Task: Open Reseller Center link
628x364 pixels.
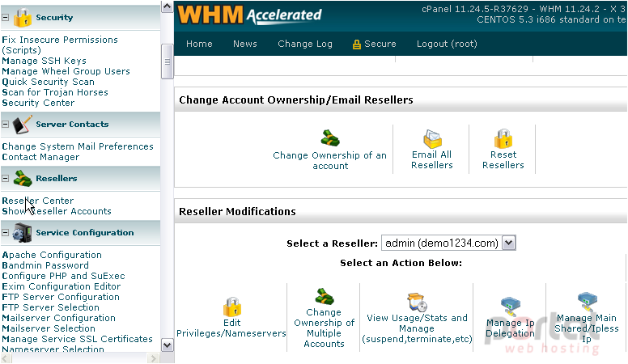Action: [38, 201]
